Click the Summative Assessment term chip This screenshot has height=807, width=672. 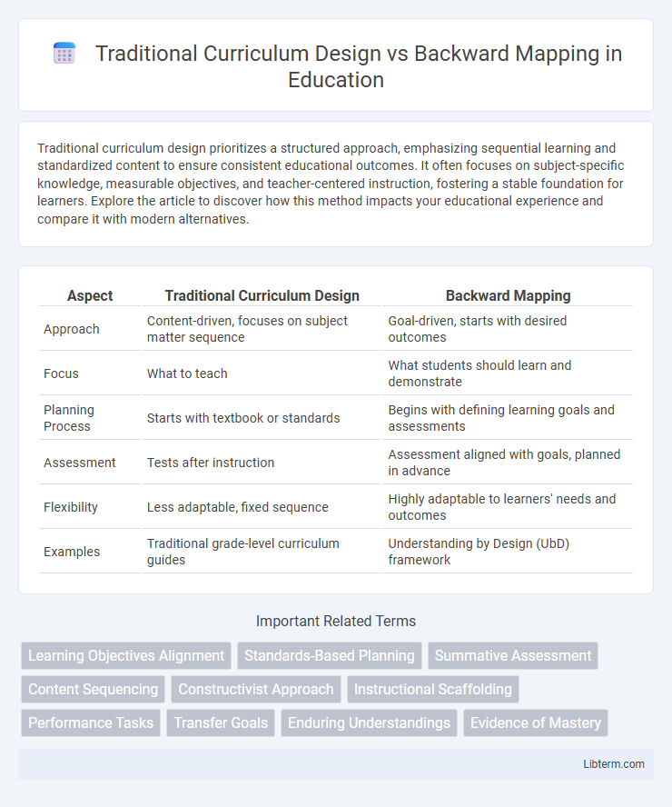pos(512,655)
